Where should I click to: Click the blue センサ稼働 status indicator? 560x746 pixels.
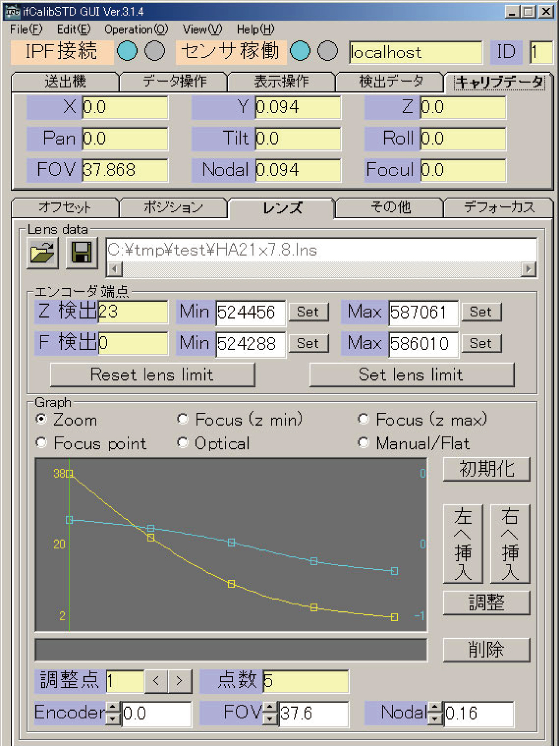[300, 51]
